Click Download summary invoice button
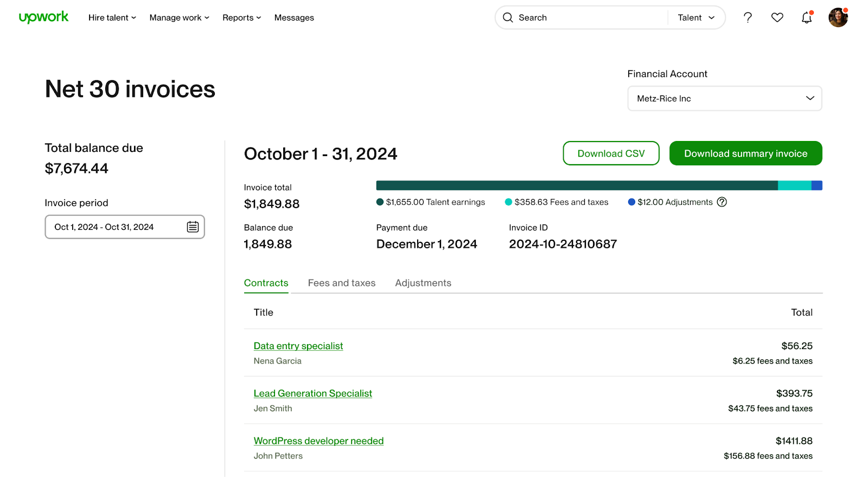The image size is (868, 477). pos(745,153)
